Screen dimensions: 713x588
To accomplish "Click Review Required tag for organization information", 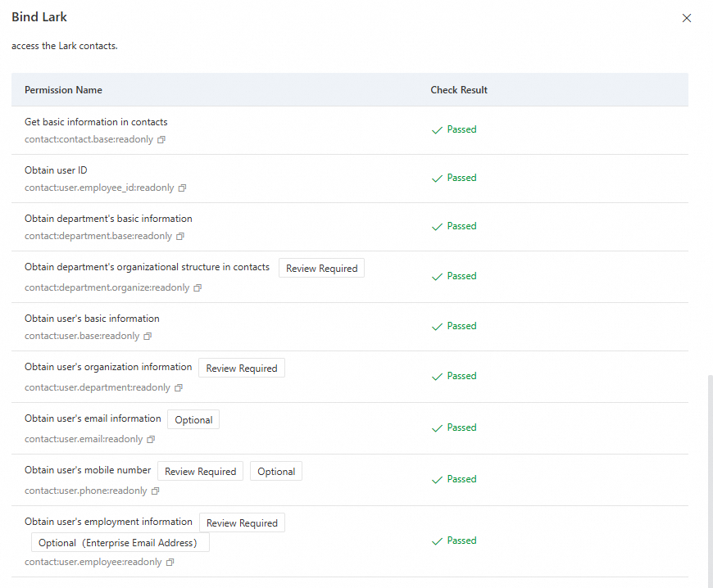I will click(242, 368).
